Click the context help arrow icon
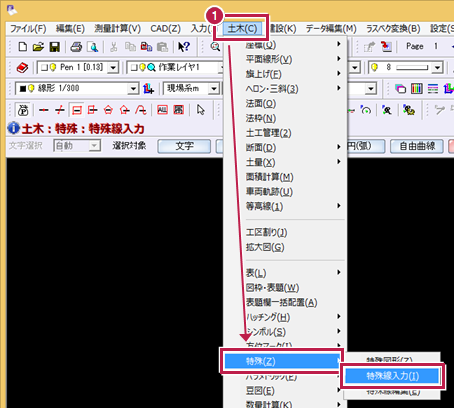Screen dimensions: 454x408 click(x=184, y=47)
